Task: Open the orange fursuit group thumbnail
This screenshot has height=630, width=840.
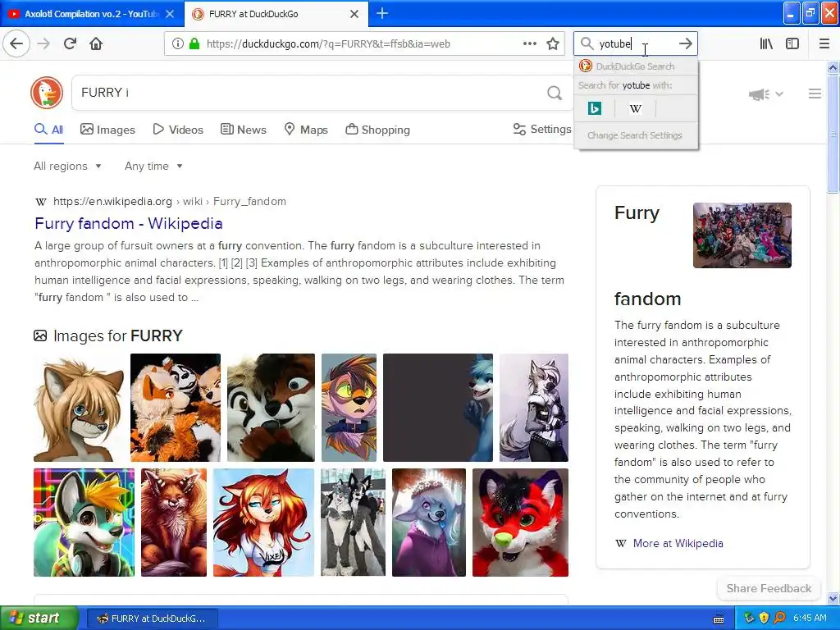Action: click(176, 408)
